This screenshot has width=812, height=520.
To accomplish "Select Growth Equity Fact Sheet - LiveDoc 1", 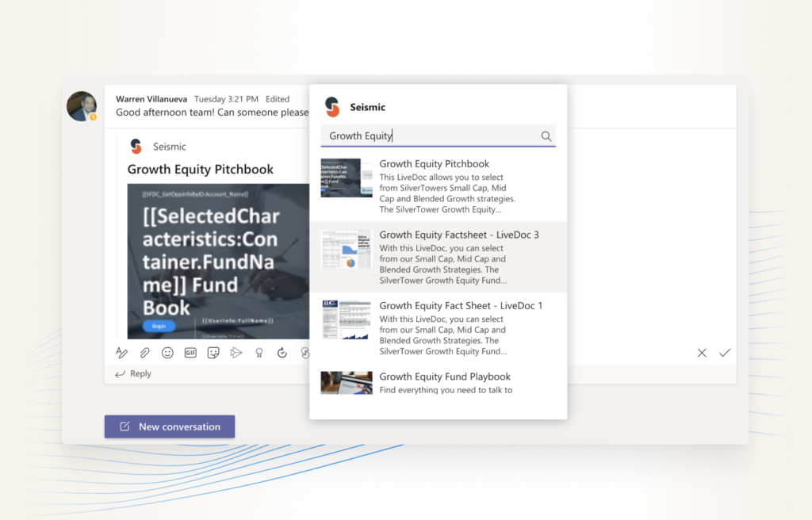I will pyautogui.click(x=438, y=328).
